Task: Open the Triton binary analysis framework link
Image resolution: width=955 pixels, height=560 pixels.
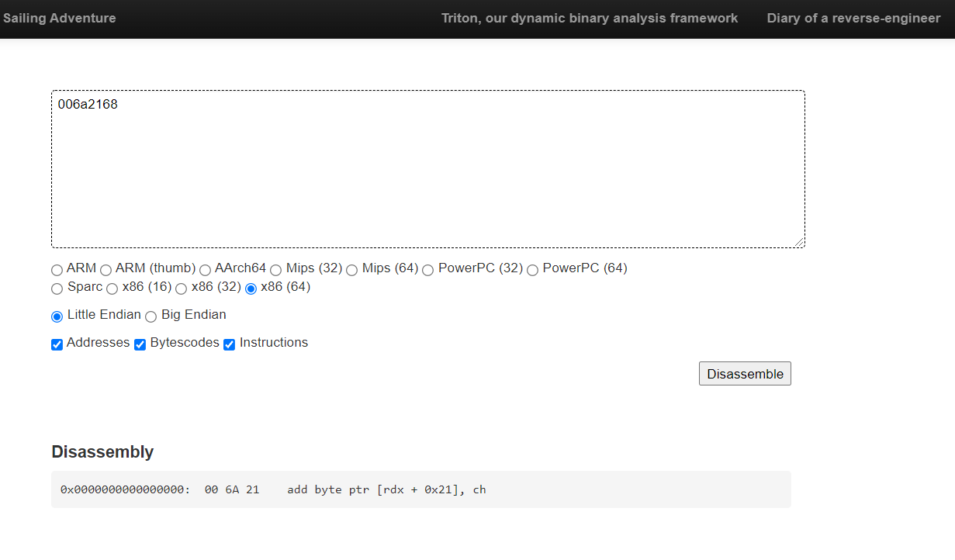Action: pos(590,19)
